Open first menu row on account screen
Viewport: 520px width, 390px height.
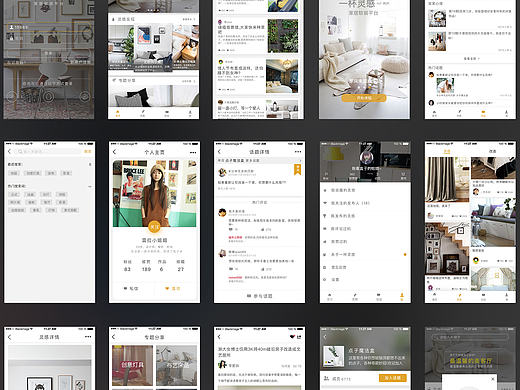(x=365, y=190)
